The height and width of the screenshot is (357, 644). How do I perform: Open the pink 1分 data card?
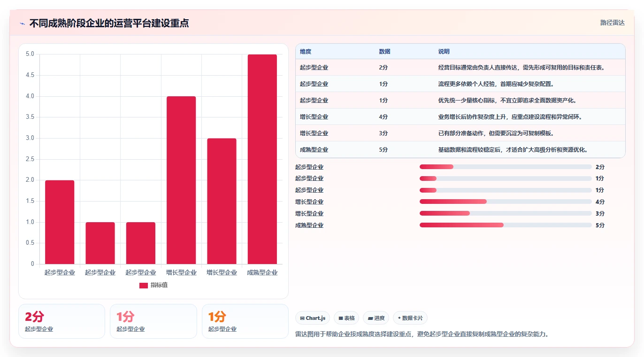pos(153,321)
